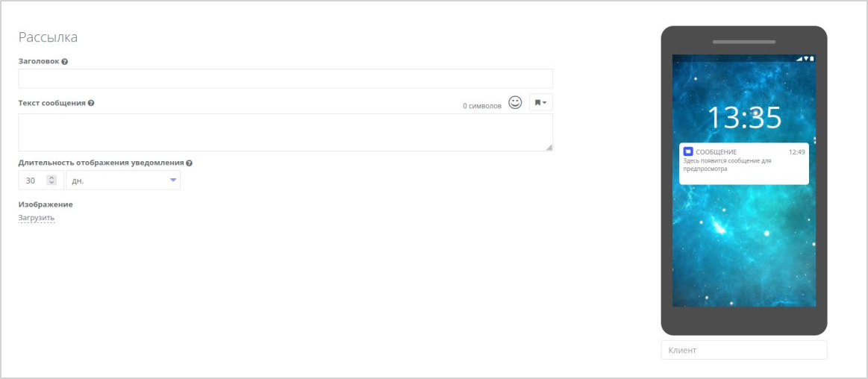Viewport: 868px width, 379px height.
Task: Focus the Текст сообщения text area
Action: tap(286, 132)
